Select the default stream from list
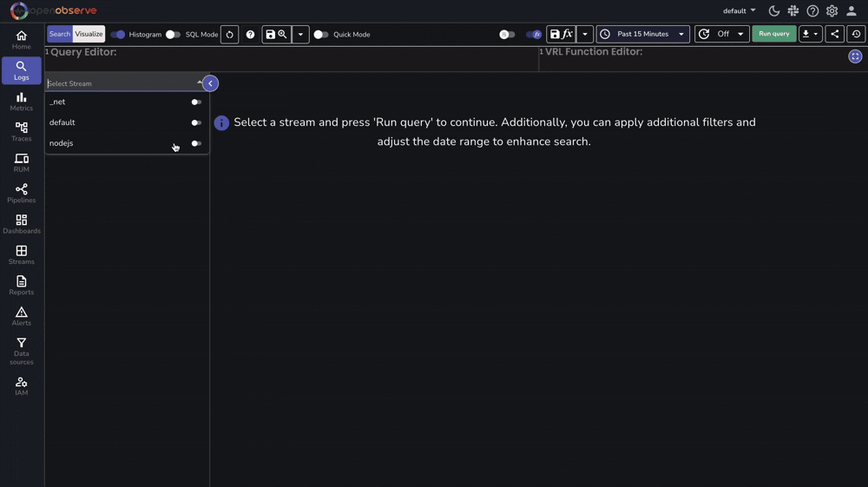Image resolution: width=868 pixels, height=487 pixels. coord(62,122)
